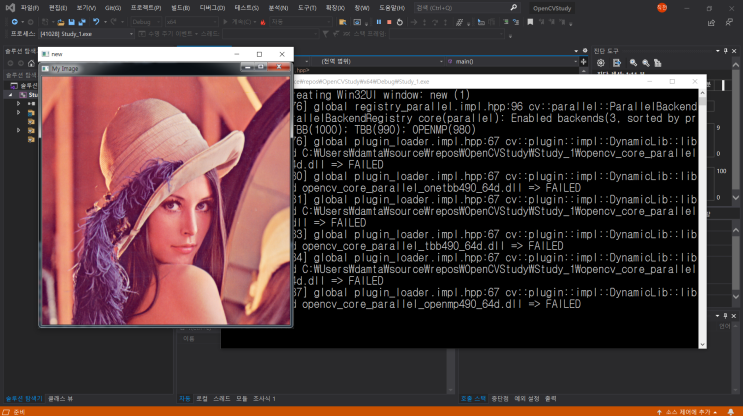743x416 pixels.
Task: Click the Solution Explorer home icon
Action: [31, 63]
